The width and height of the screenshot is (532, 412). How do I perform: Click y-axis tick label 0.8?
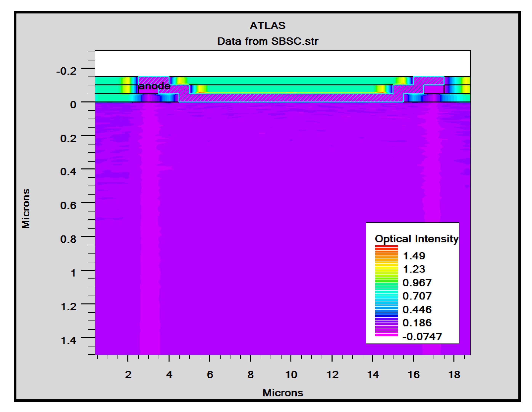pyautogui.click(x=68, y=239)
